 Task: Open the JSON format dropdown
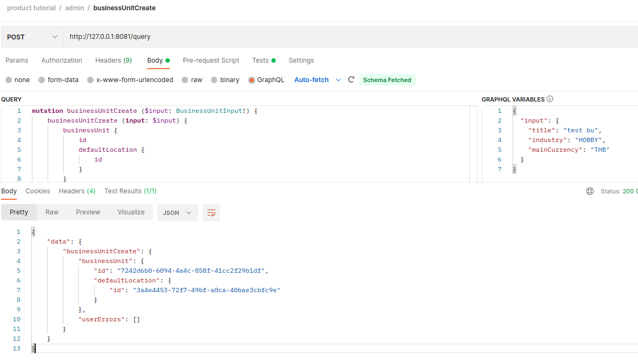177,213
